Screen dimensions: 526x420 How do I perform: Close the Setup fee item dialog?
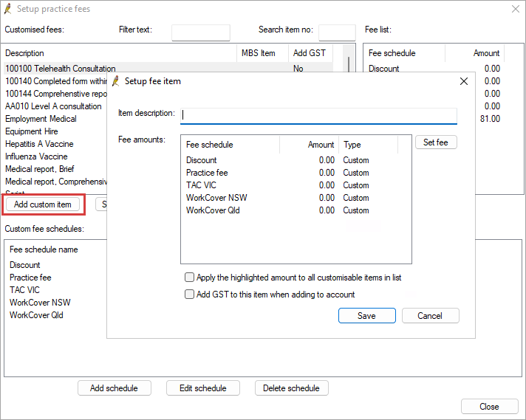click(x=464, y=81)
